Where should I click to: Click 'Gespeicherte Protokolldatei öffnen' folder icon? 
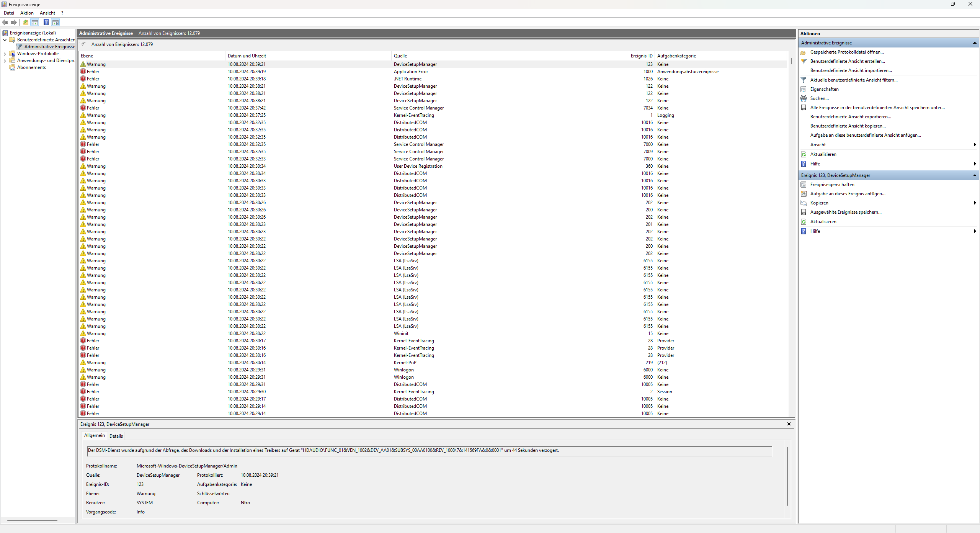[x=804, y=52]
